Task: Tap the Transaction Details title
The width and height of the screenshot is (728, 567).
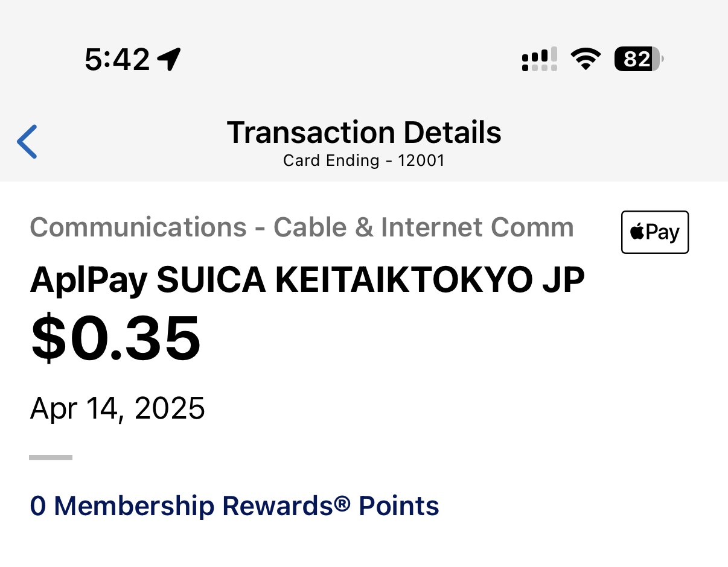Action: coord(364,133)
